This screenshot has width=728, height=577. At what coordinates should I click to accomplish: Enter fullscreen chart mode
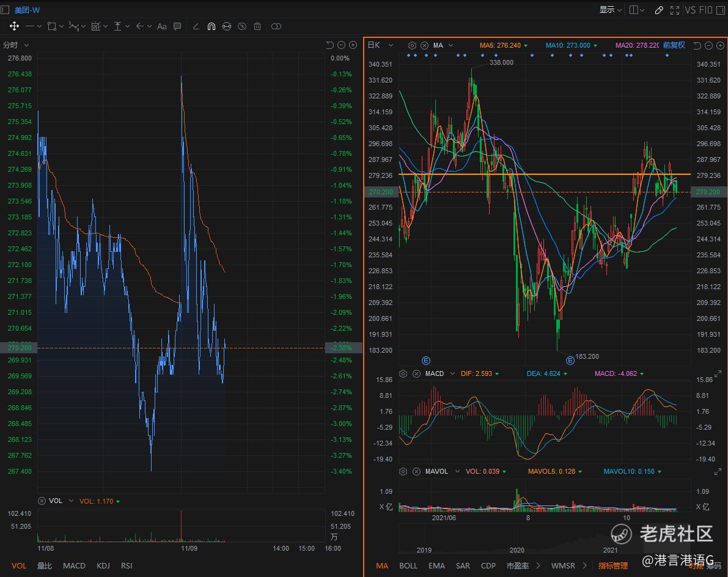coord(675,10)
